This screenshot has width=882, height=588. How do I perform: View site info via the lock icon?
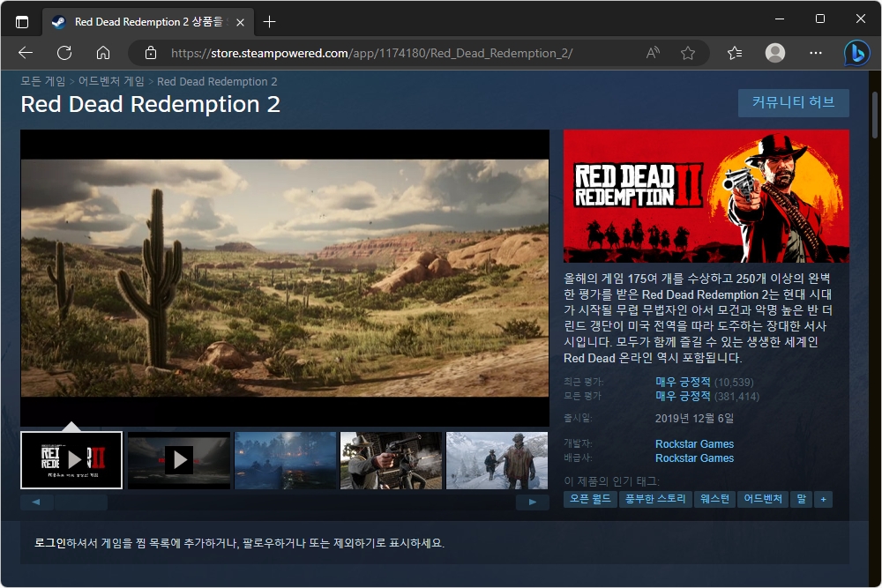pos(150,53)
